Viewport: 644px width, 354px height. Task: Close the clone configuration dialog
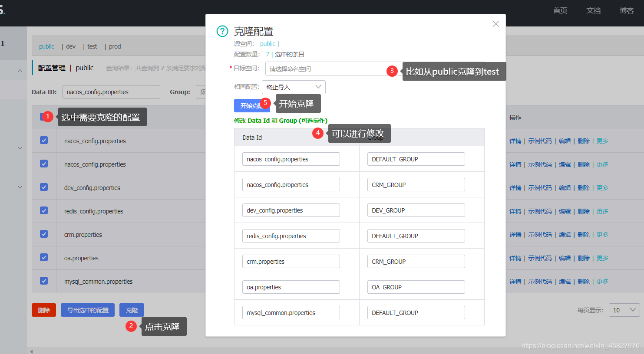coord(495,24)
